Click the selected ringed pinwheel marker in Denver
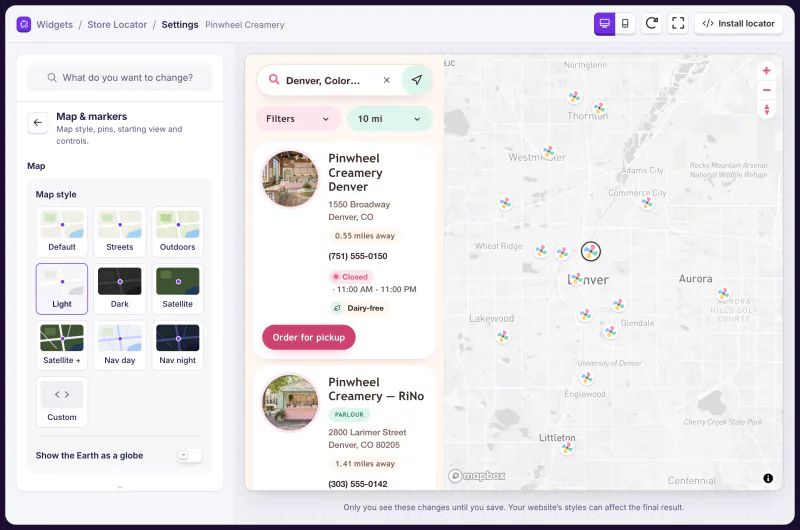This screenshot has height=530, width=800. click(x=591, y=251)
